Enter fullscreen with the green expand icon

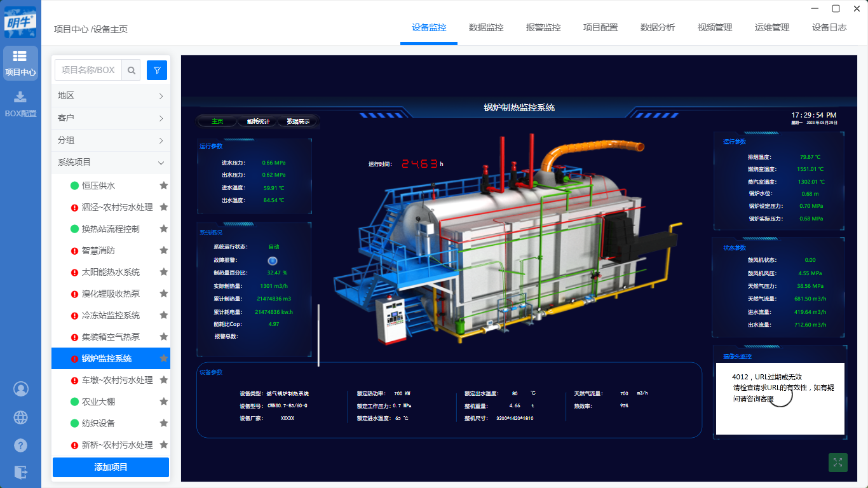[837, 463]
